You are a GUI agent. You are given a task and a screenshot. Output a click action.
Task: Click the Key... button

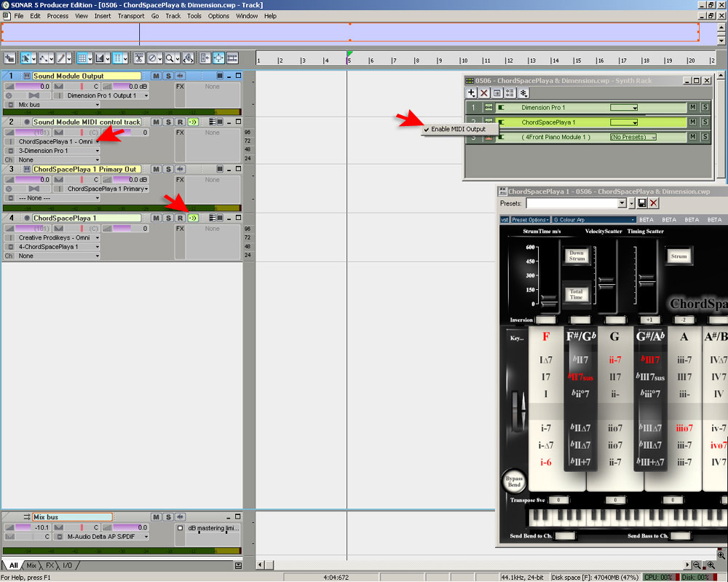coord(517,338)
